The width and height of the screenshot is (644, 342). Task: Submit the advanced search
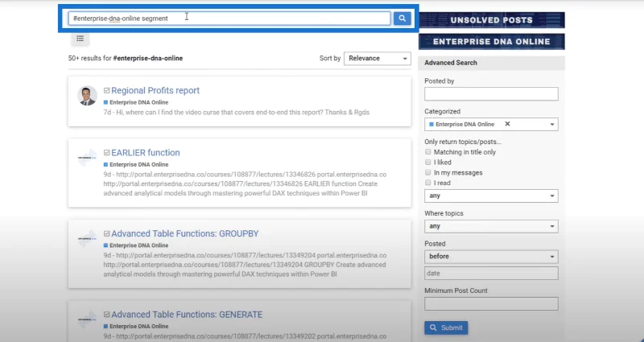(446, 328)
